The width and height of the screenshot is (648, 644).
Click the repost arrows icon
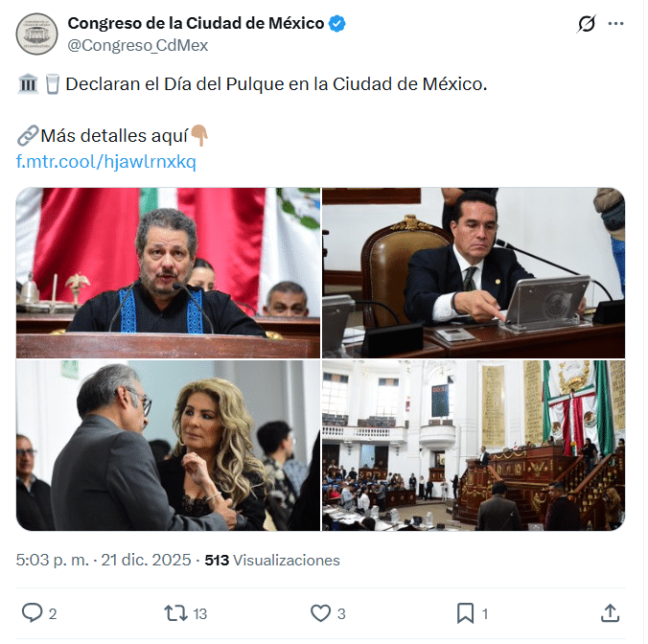(x=176, y=613)
